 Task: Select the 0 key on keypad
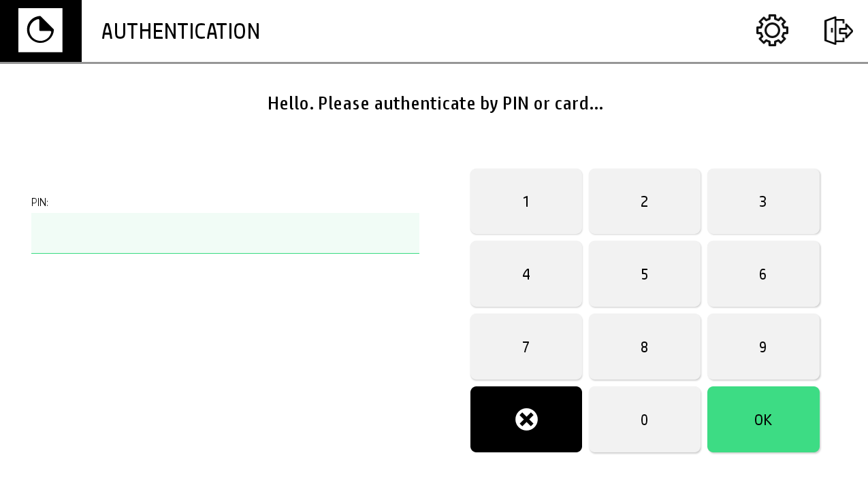[x=645, y=420]
